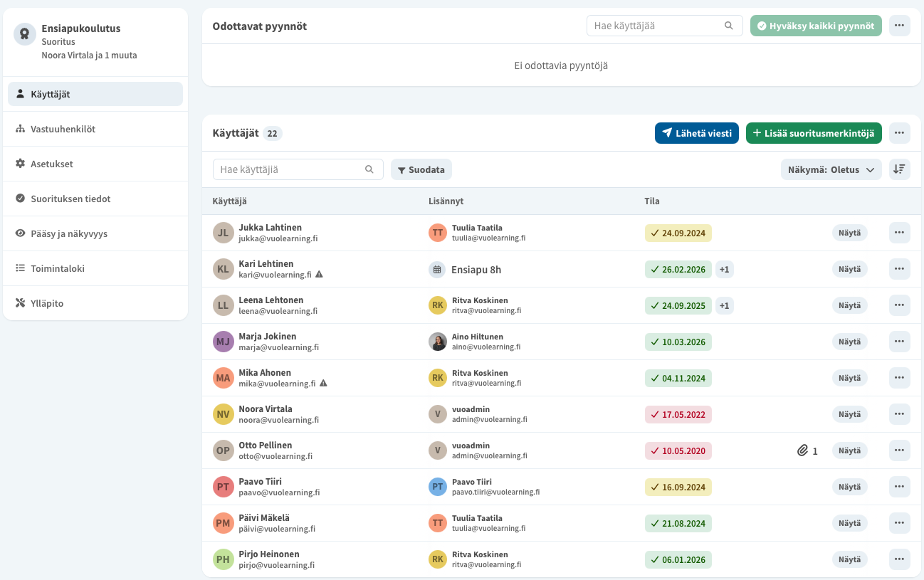Click the warning icon beside kari@vuolearning.fi
The image size is (924, 580).
(x=319, y=275)
